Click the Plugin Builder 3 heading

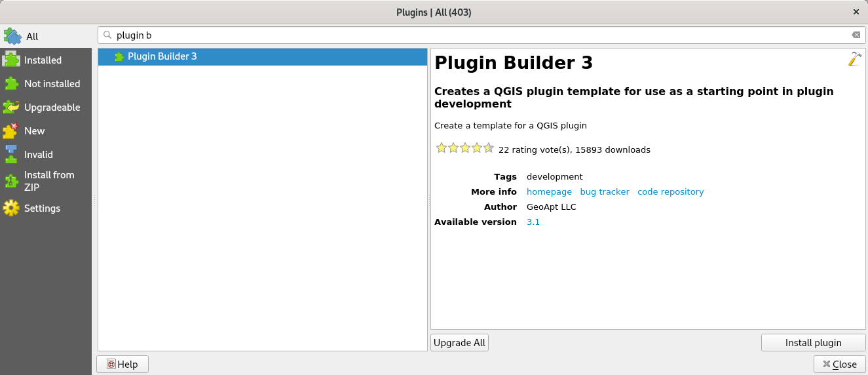coord(514,63)
